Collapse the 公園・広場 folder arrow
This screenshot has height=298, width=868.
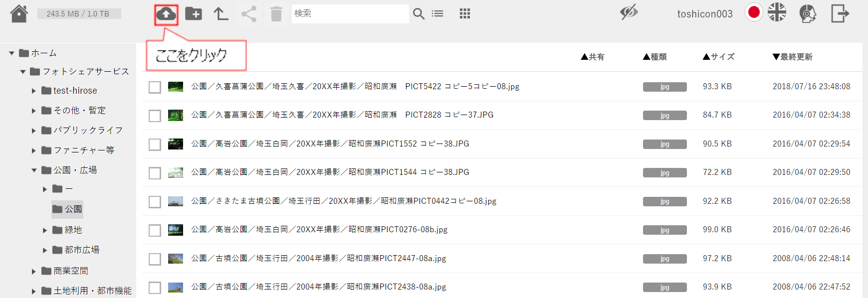click(34, 170)
